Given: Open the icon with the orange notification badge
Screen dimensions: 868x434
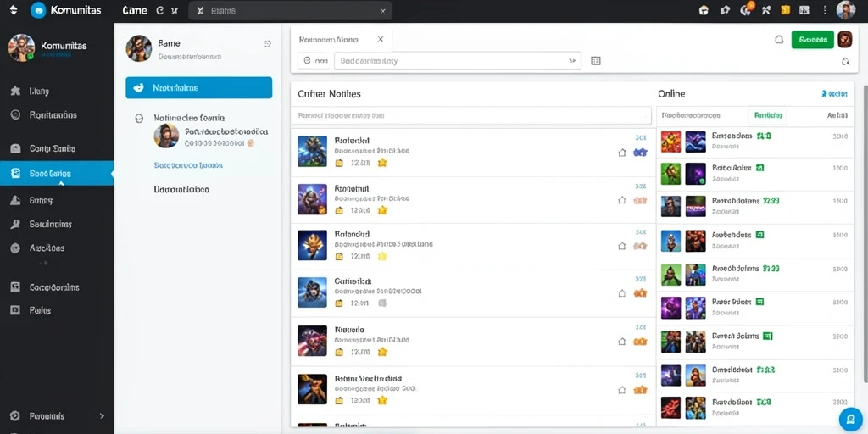Looking at the screenshot, I should (x=746, y=8).
